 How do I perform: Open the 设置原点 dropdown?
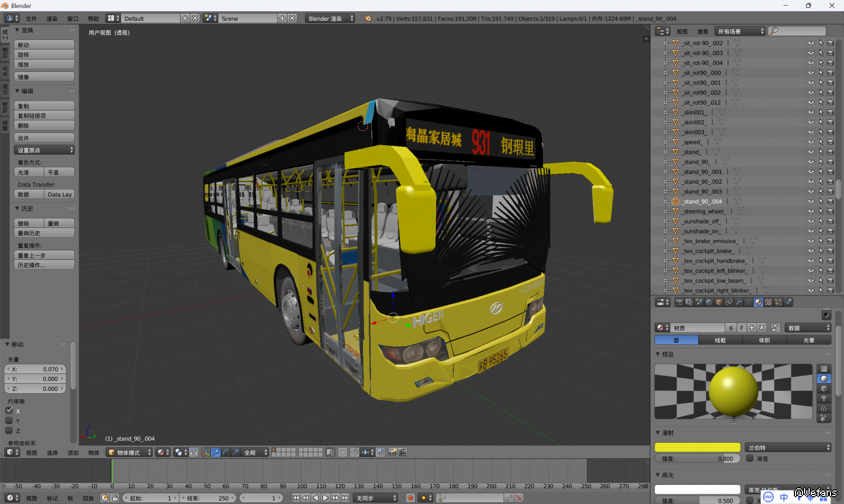point(44,150)
